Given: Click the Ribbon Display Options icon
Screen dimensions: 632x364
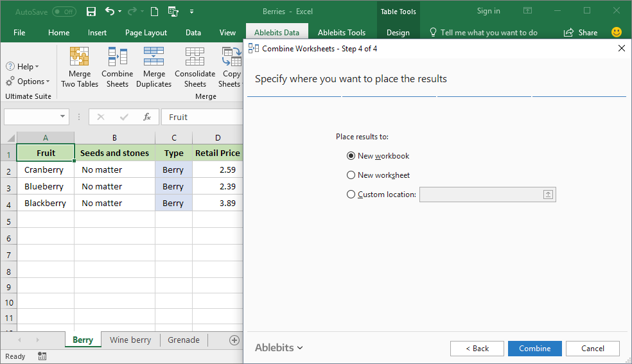Looking at the screenshot, I should [527, 11].
